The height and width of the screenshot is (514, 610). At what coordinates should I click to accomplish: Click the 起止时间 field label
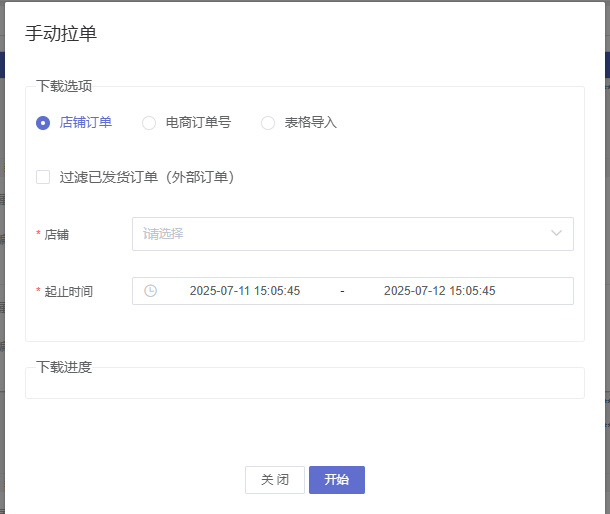point(68,291)
